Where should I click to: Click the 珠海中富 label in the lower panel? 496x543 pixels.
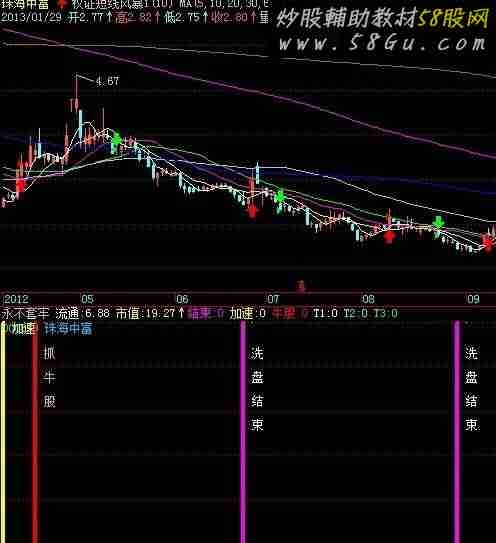68,328
